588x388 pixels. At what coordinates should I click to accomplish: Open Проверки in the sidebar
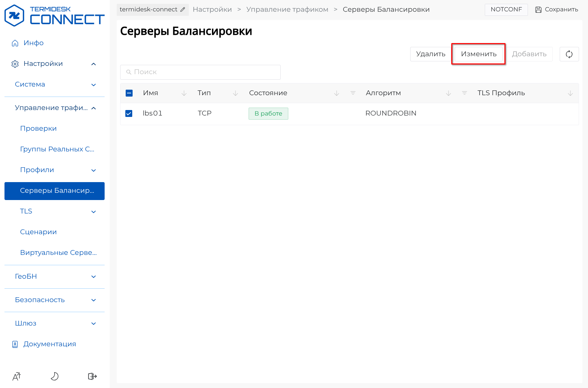[38, 129]
